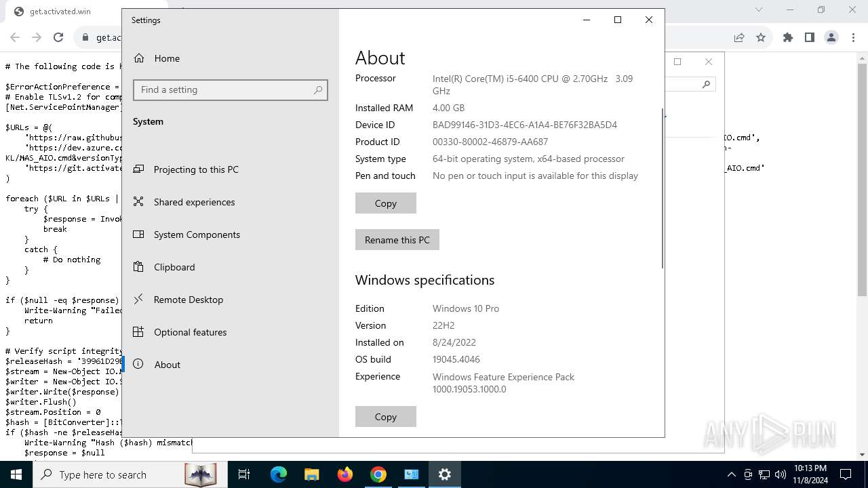Image resolution: width=868 pixels, height=488 pixels.
Task: Bookmark this page with star icon
Action: pyautogui.click(x=761, y=37)
